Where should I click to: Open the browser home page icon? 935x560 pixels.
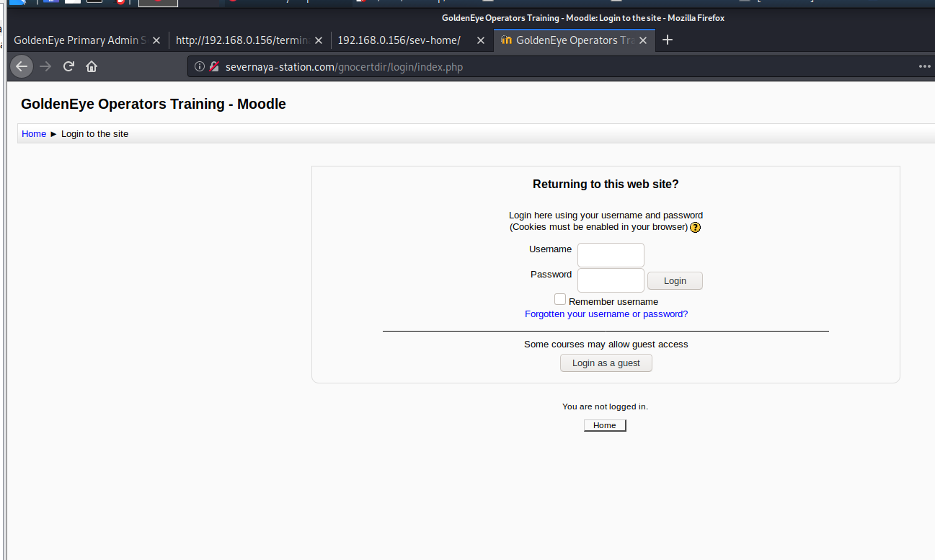tap(92, 66)
